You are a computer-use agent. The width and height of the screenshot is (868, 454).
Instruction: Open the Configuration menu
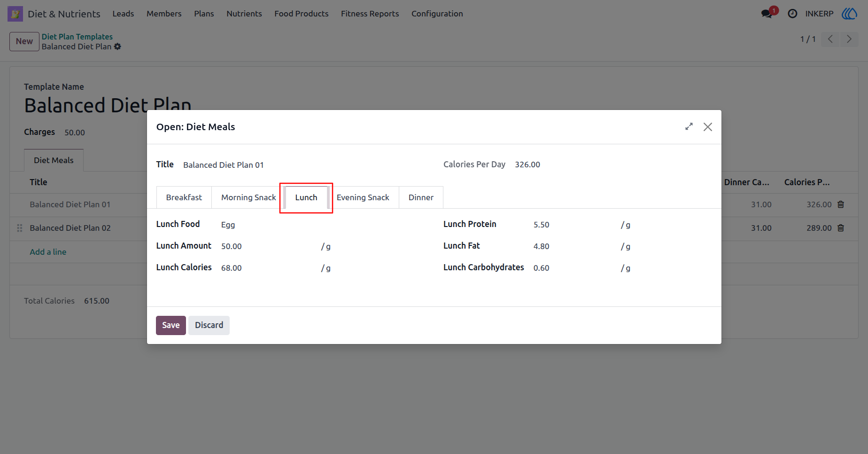point(437,14)
